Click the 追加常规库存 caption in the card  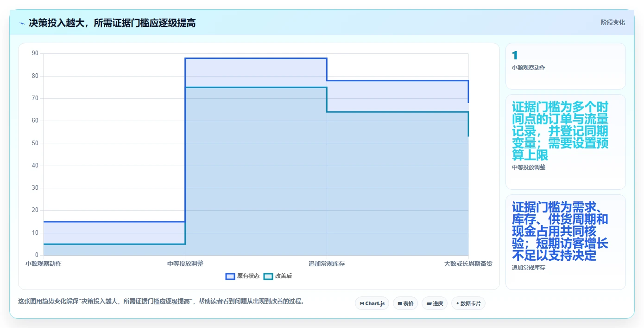[x=529, y=268]
